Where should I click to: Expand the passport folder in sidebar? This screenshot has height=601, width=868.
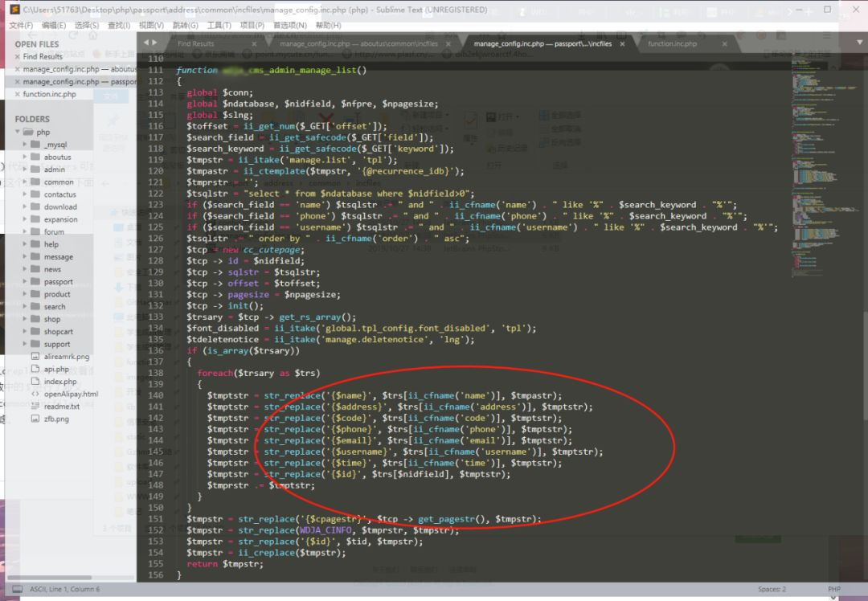(26, 282)
